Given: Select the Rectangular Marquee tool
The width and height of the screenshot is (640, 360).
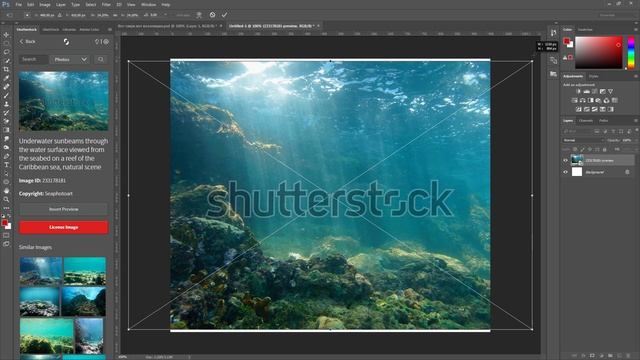Looking at the screenshot, I should tap(6, 43).
